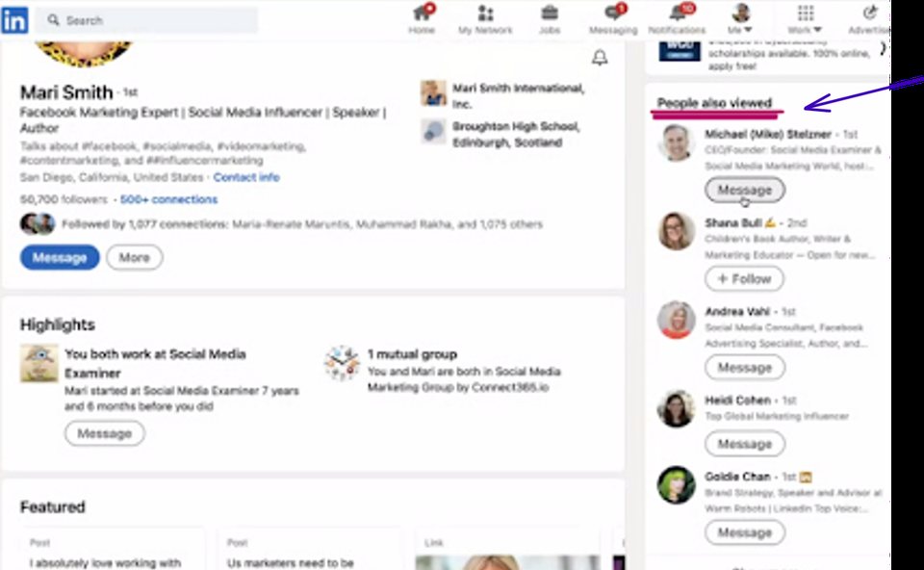Open the 500+ connections link
The height and width of the screenshot is (570, 924).
coord(168,200)
